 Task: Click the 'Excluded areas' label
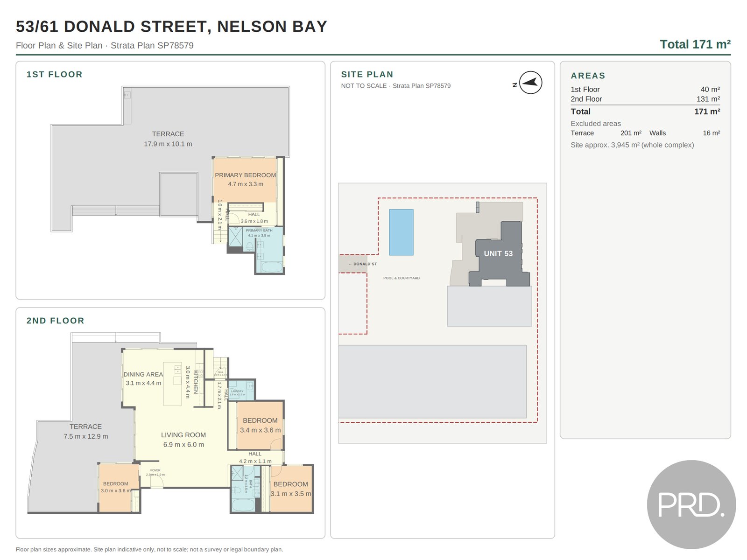pyautogui.click(x=596, y=124)
